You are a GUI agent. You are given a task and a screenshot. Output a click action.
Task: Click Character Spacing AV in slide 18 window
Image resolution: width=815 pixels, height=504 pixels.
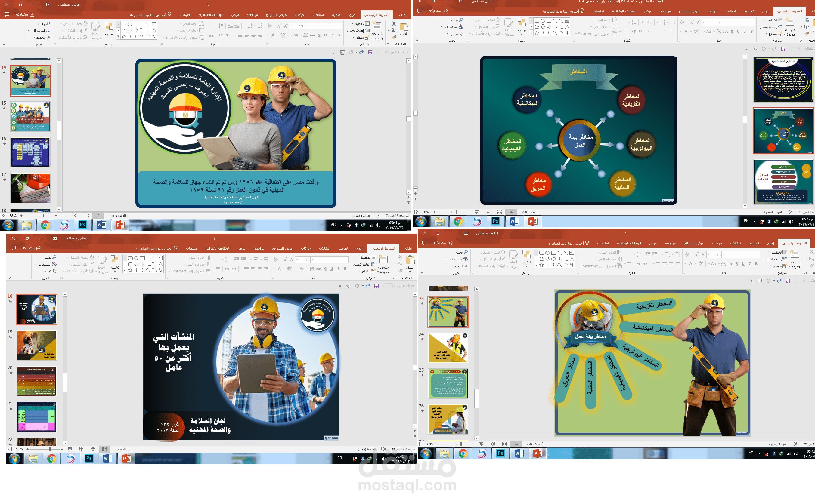pos(312,269)
